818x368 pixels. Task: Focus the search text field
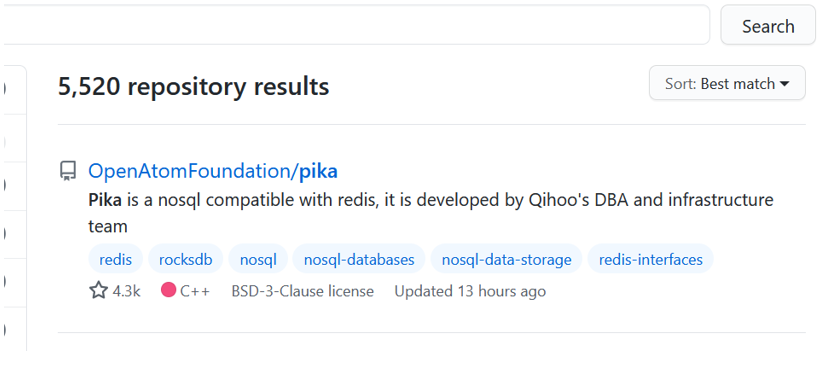(356, 25)
